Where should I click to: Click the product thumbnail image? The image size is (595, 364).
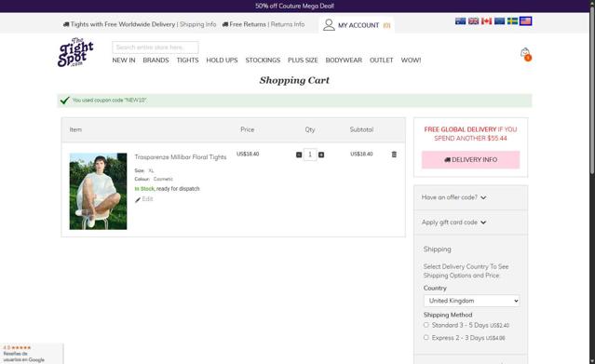point(98,191)
